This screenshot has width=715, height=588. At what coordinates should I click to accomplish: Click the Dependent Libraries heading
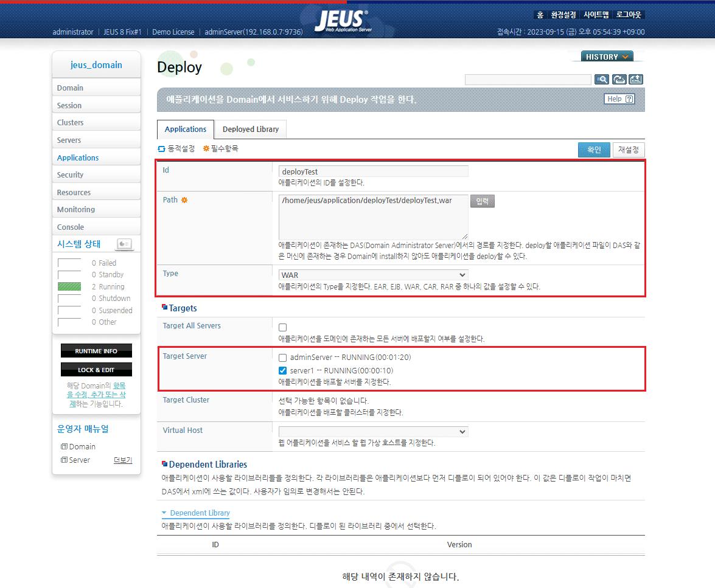tap(208, 465)
